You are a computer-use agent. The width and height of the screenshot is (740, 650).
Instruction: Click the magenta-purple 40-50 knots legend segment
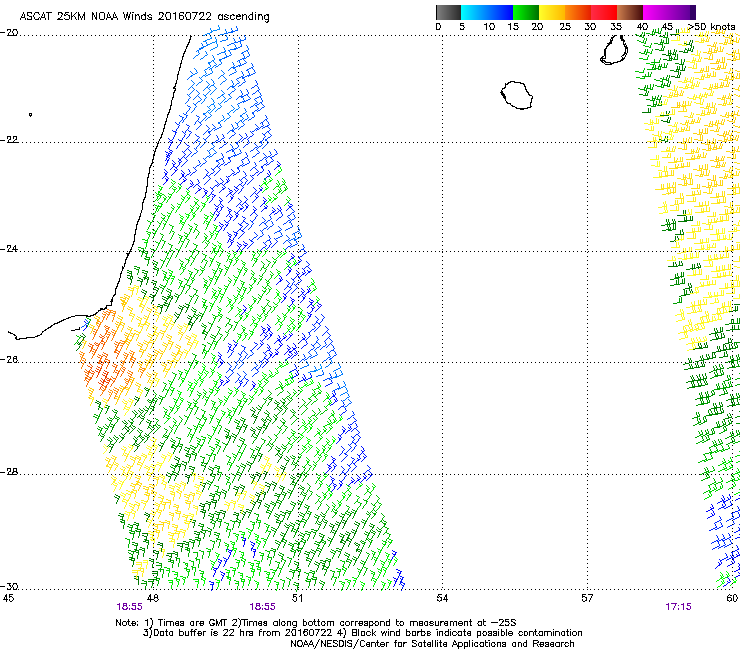(669, 12)
